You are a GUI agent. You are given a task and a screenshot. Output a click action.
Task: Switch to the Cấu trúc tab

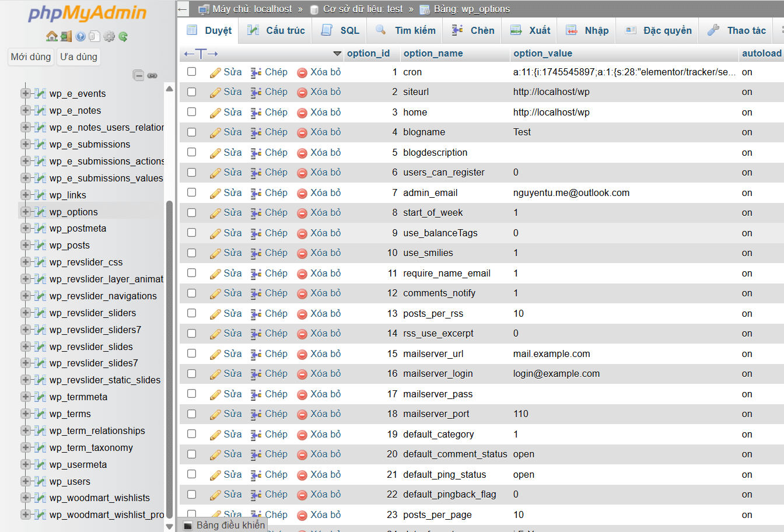tap(276, 30)
